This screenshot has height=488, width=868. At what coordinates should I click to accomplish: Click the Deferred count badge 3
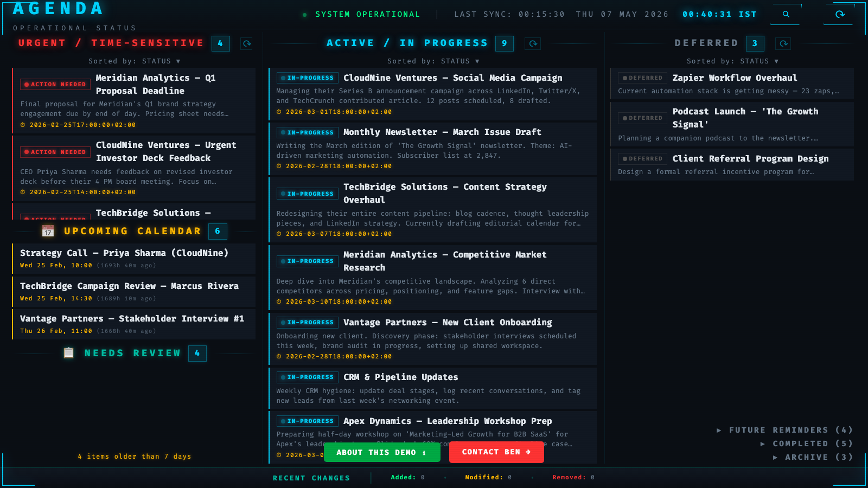[x=755, y=43]
